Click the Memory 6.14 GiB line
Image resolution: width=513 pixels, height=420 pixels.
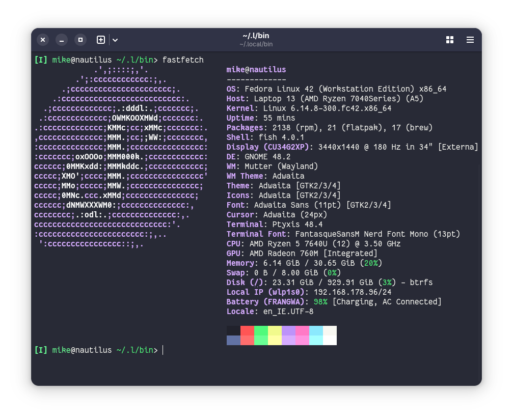click(x=304, y=263)
